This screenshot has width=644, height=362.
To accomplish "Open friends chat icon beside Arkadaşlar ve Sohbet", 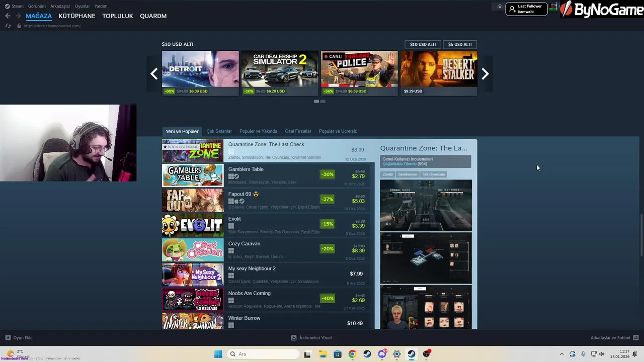I will click(636, 338).
